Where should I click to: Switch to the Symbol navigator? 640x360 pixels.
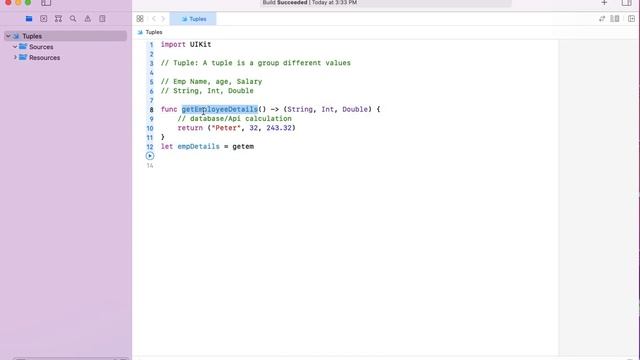pos(58,19)
